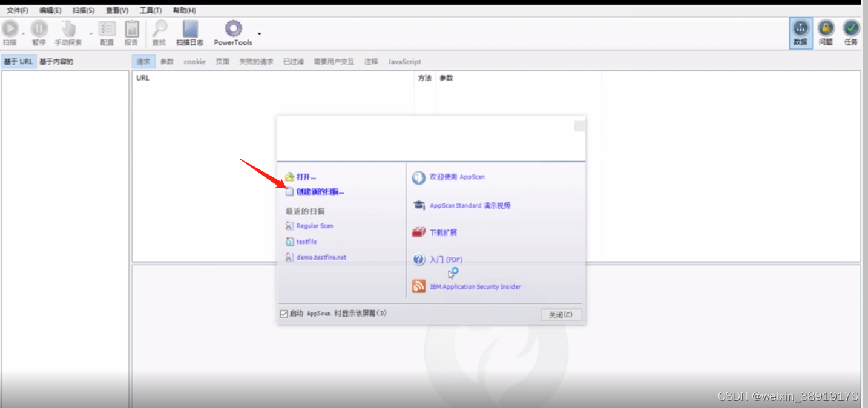Open recent scan demo.testfire.net
Screen dimensions: 868x408
(x=321, y=257)
